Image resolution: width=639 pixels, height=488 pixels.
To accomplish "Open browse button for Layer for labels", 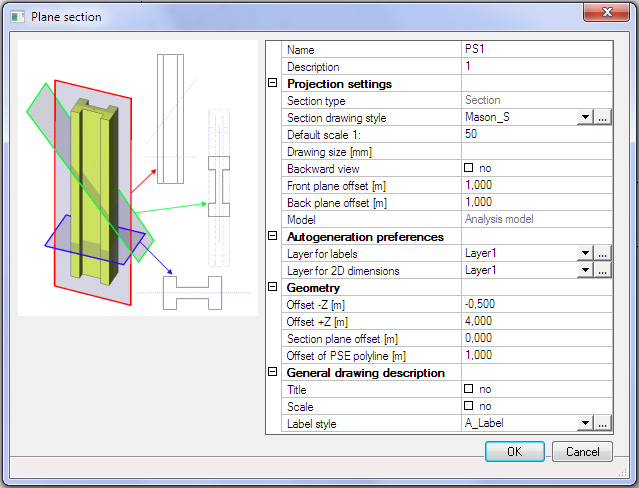I will 602,254.
